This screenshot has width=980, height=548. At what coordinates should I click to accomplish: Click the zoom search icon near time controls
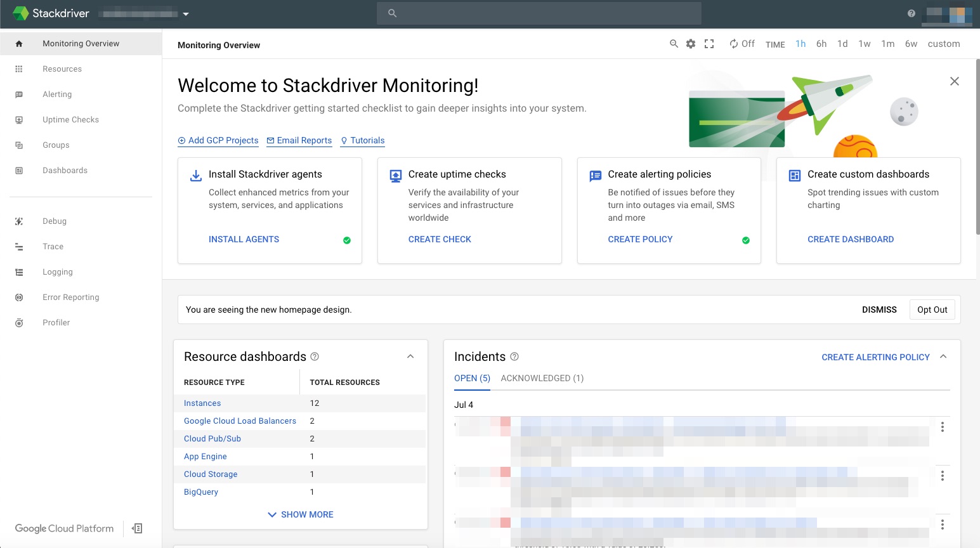pos(674,44)
